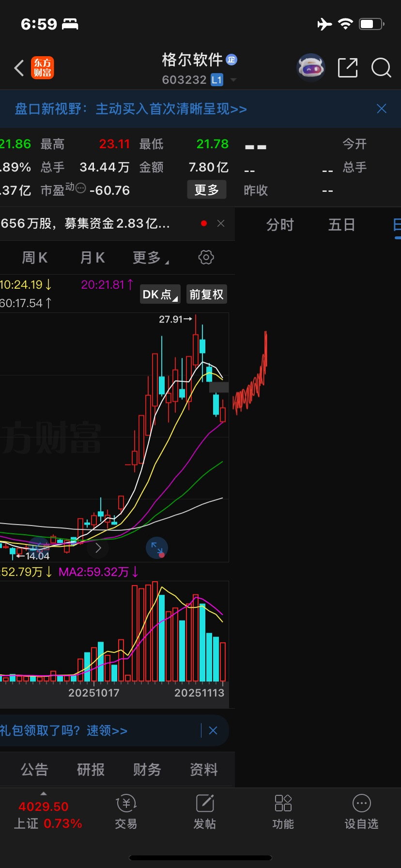
Task: Expand the 更多 period dropdown
Action: click(x=151, y=258)
